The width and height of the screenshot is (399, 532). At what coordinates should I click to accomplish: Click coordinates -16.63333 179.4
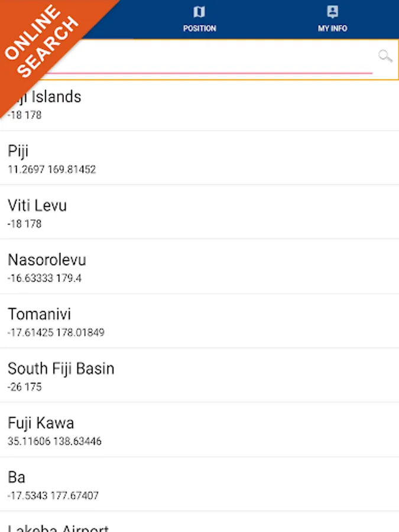(x=44, y=278)
